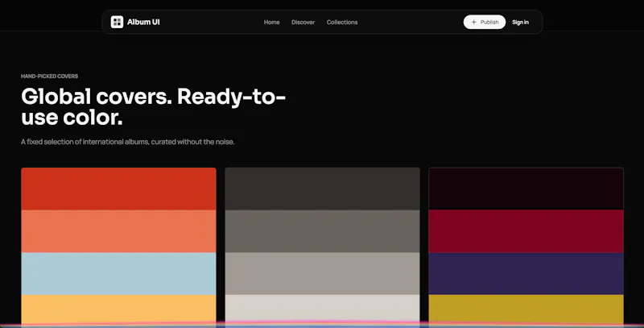The height and width of the screenshot is (328, 644).
Task: Go to the Home nav link
Action: pos(271,23)
